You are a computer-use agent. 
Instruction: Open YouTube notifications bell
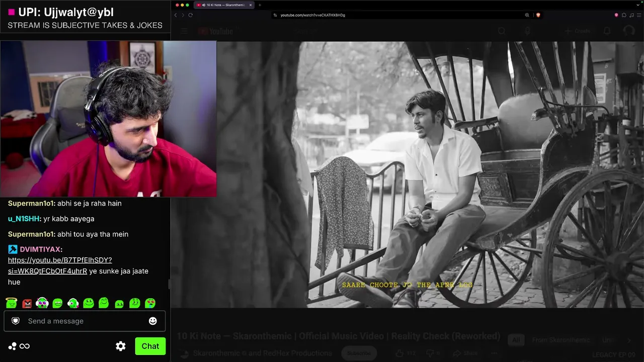(607, 31)
